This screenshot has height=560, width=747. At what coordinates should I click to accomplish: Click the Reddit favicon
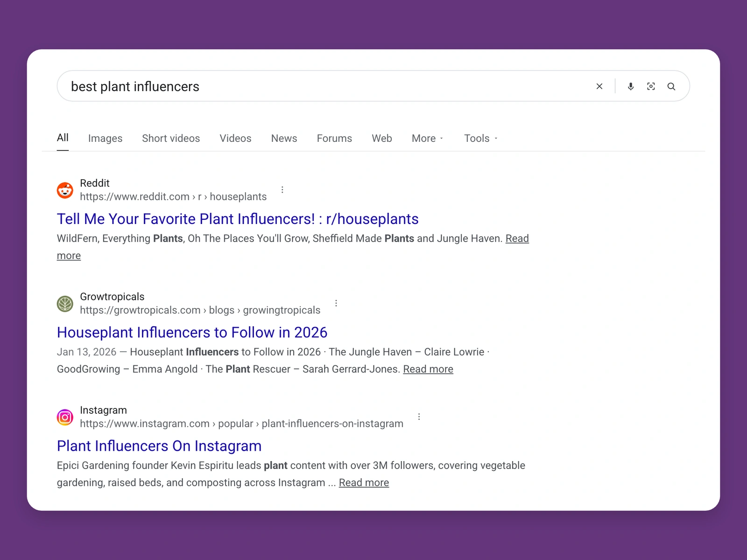65,190
